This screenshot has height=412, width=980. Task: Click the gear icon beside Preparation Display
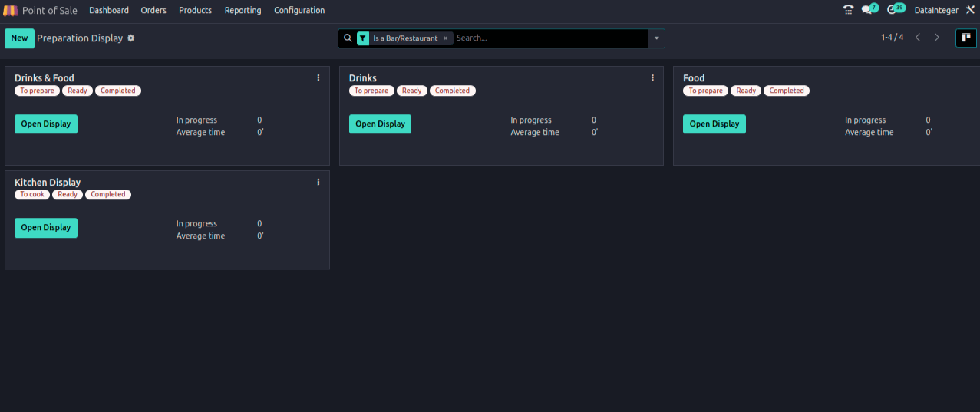coord(130,38)
